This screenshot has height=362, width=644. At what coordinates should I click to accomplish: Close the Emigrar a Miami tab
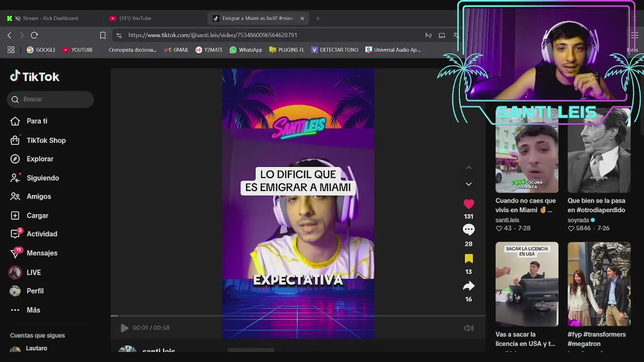[302, 19]
